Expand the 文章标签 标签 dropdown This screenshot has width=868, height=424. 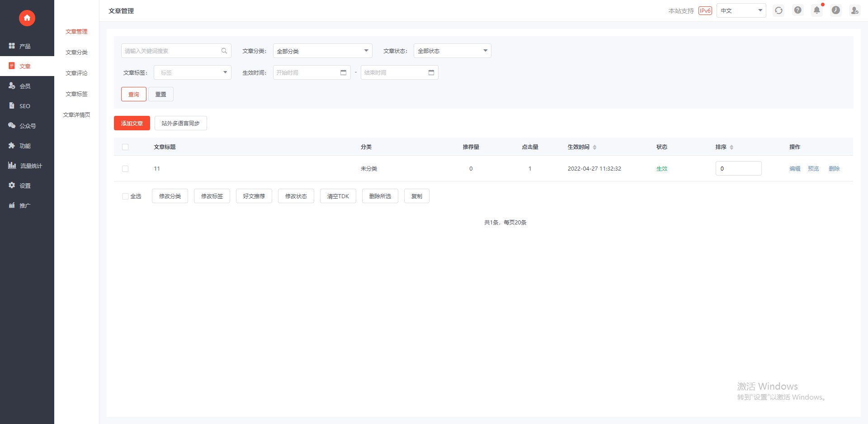(x=193, y=72)
